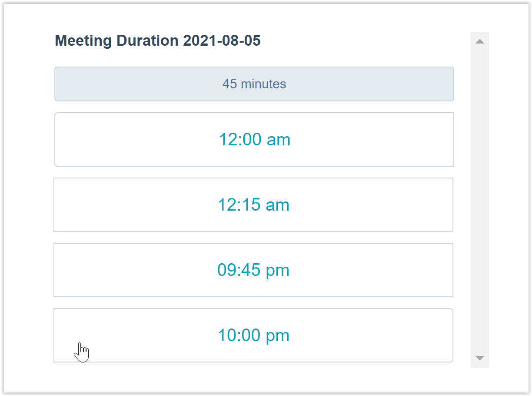
Task: Start the meeting at midnight 12:00 am
Action: coord(254,140)
